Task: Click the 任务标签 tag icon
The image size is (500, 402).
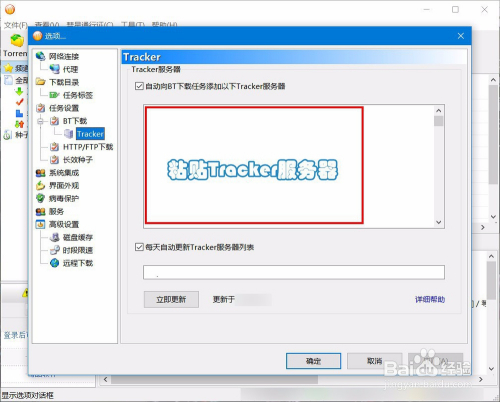Action: click(54, 95)
